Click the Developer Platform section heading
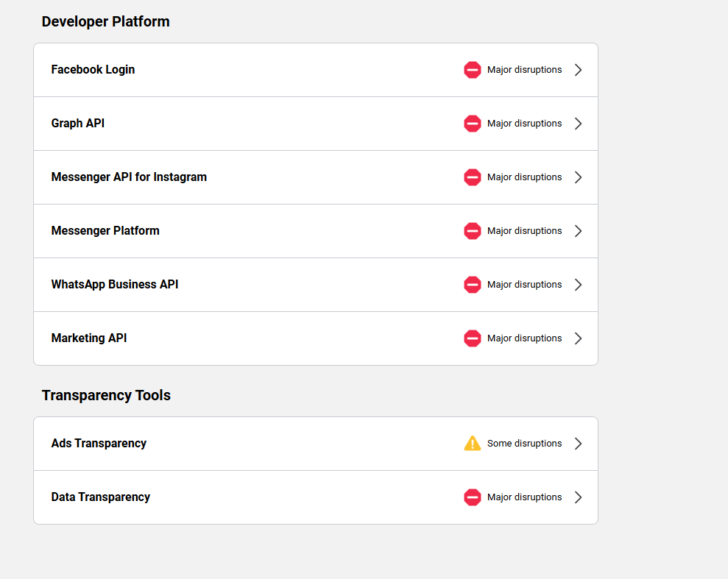 [x=106, y=22]
